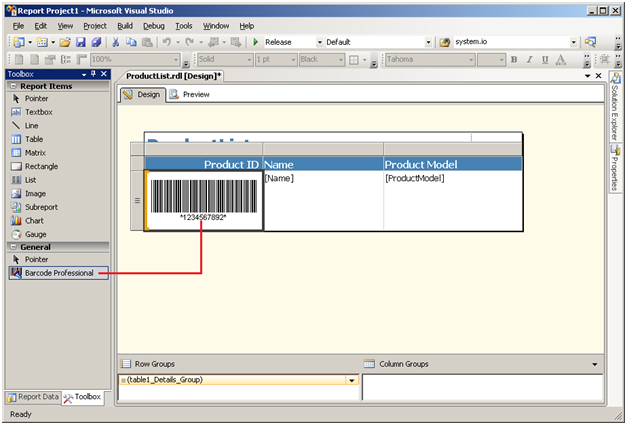This screenshot has height=425, width=627.
Task: Open the Build menu
Action: click(124, 25)
